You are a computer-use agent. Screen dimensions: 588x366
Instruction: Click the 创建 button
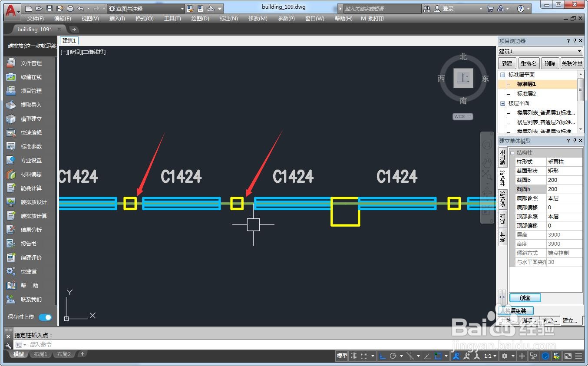525,298
